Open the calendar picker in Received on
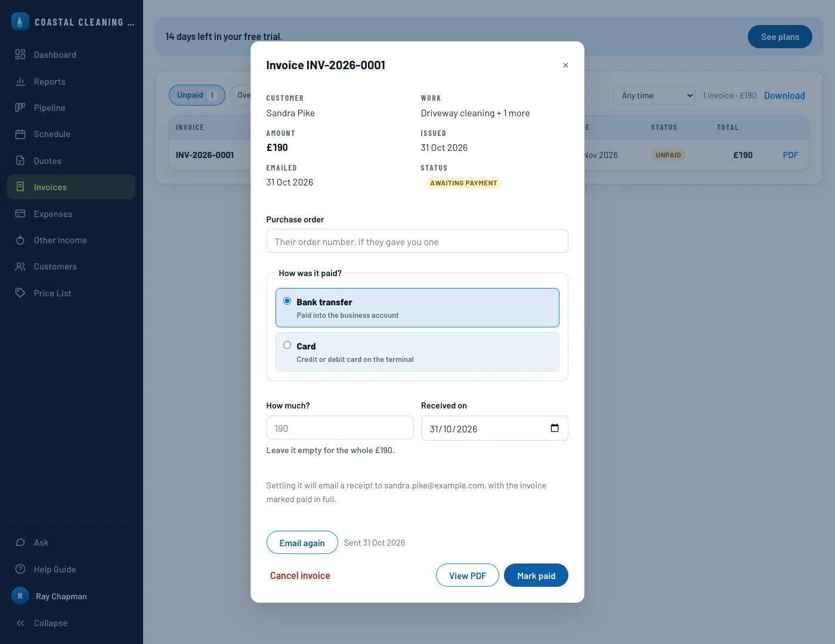The width and height of the screenshot is (835, 644). pos(555,428)
